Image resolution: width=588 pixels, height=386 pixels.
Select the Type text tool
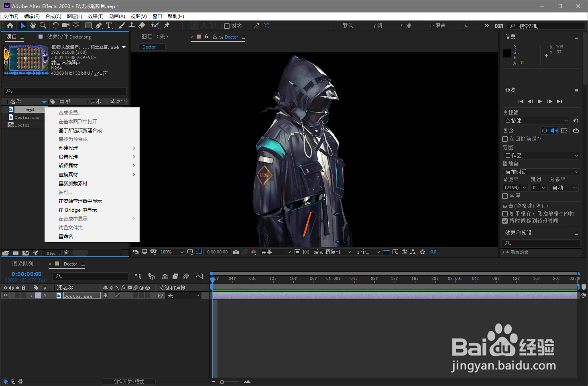109,26
